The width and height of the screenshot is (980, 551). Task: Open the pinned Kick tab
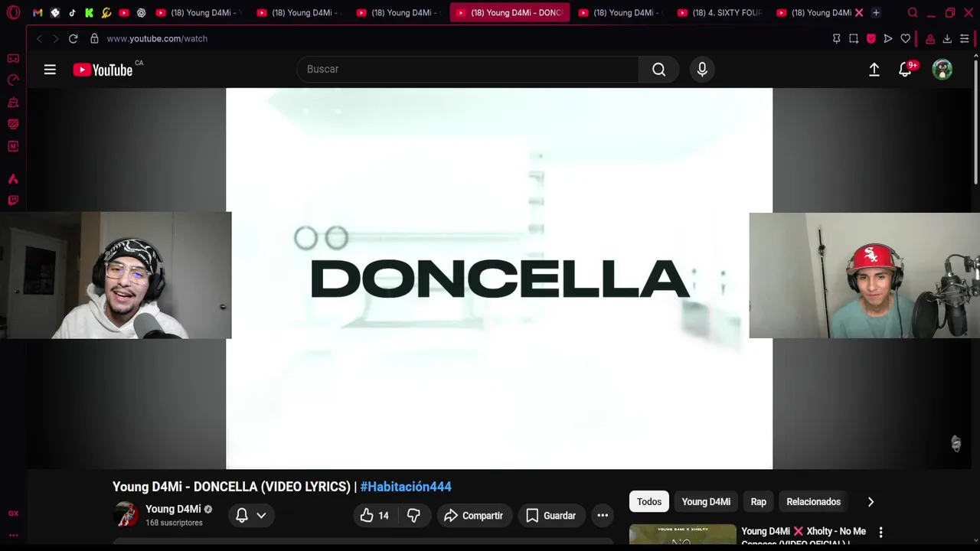pos(89,13)
